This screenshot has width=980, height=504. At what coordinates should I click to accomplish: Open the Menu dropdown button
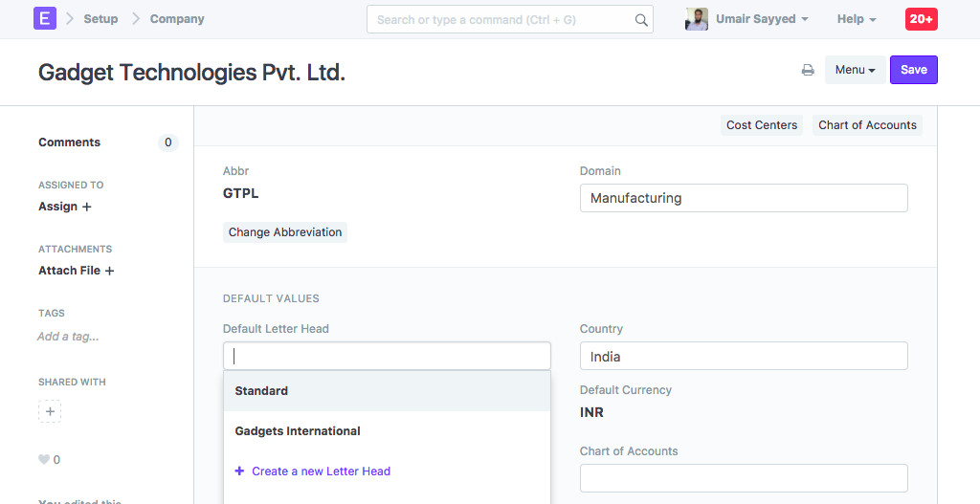[x=855, y=70]
